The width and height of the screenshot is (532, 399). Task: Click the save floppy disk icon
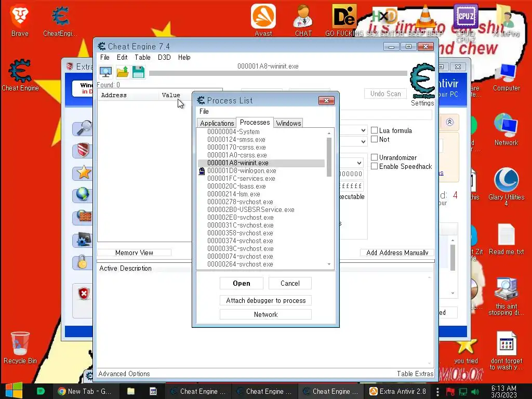[x=138, y=72]
